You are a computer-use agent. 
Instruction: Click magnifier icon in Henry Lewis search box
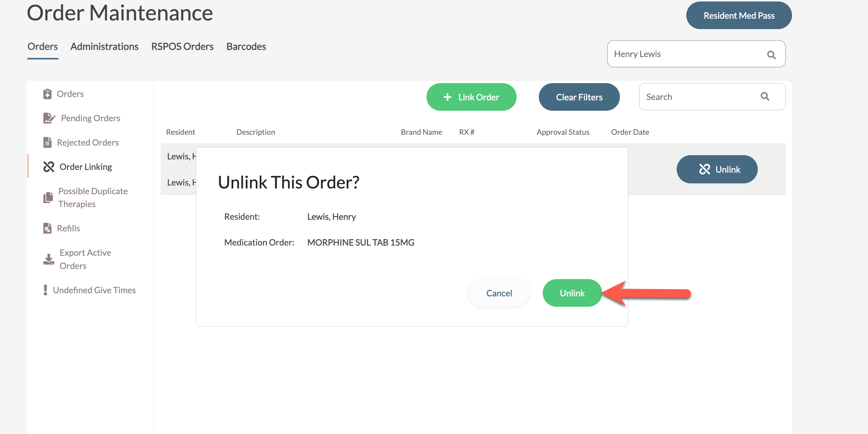point(771,55)
